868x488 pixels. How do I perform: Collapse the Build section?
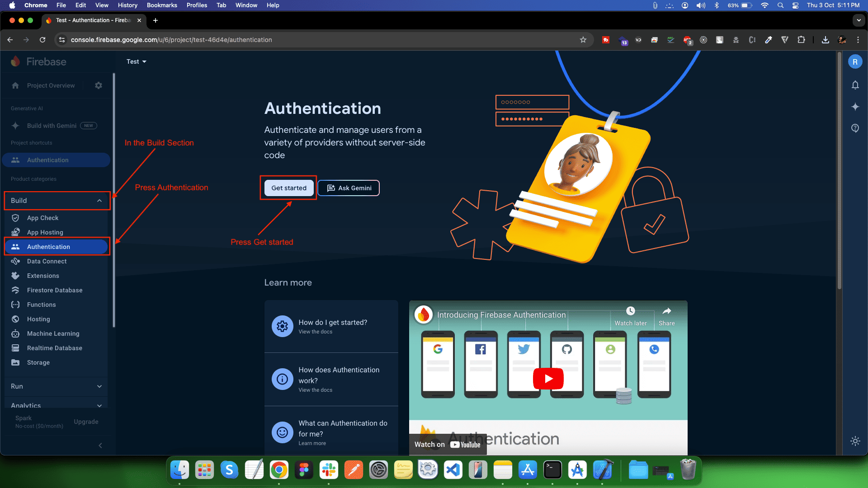click(99, 201)
